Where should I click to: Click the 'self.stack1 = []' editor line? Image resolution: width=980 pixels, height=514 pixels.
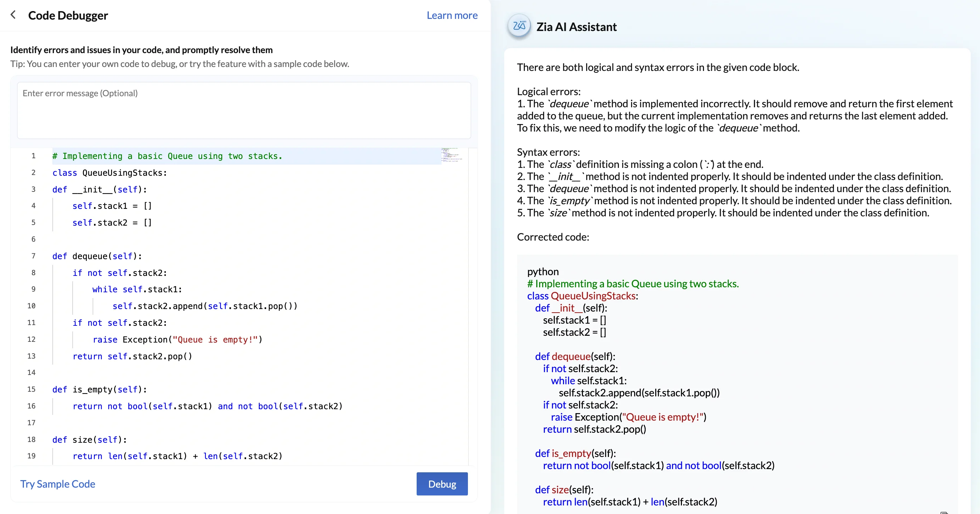(112, 206)
